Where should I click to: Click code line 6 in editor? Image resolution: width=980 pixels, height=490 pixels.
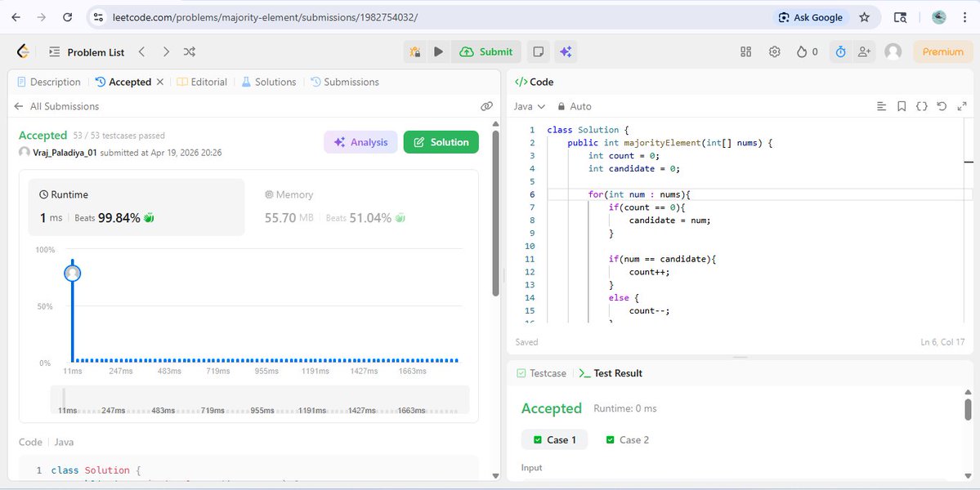pyautogui.click(x=758, y=194)
